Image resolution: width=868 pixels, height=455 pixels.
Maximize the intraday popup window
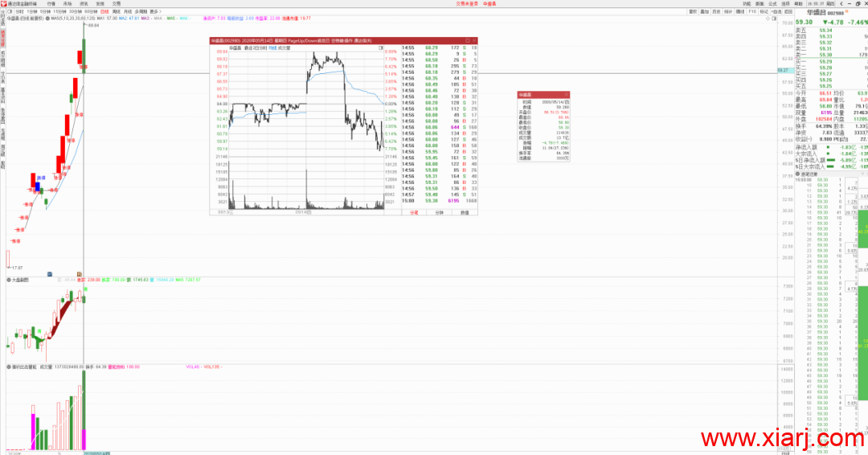[467, 40]
